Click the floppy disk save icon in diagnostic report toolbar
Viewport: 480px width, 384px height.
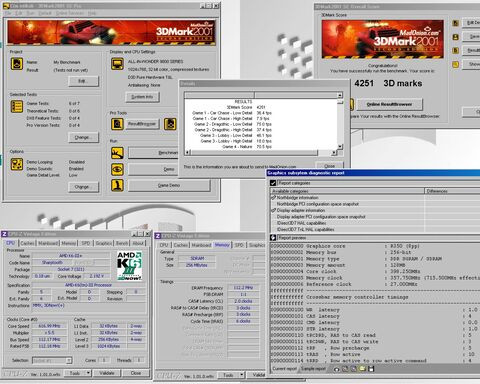pyautogui.click(x=371, y=369)
